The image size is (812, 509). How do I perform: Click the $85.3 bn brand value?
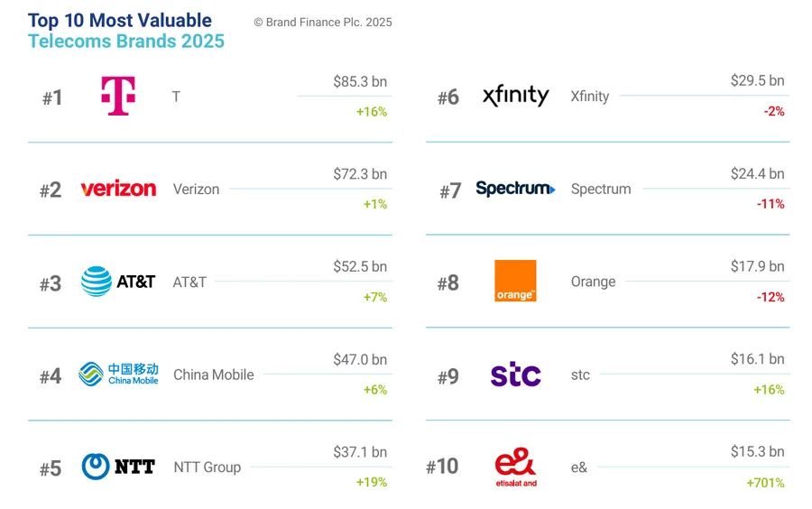click(x=360, y=82)
